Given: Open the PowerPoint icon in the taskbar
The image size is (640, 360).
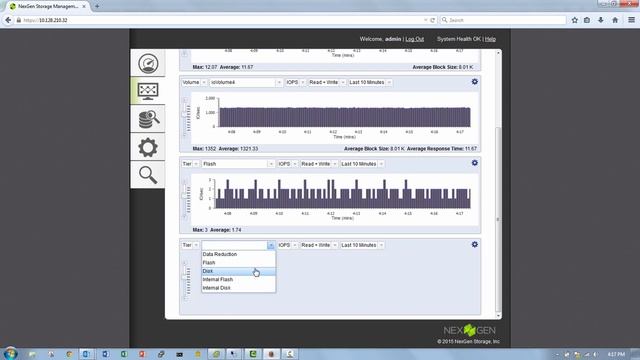Looking at the screenshot, I should pos(142,354).
